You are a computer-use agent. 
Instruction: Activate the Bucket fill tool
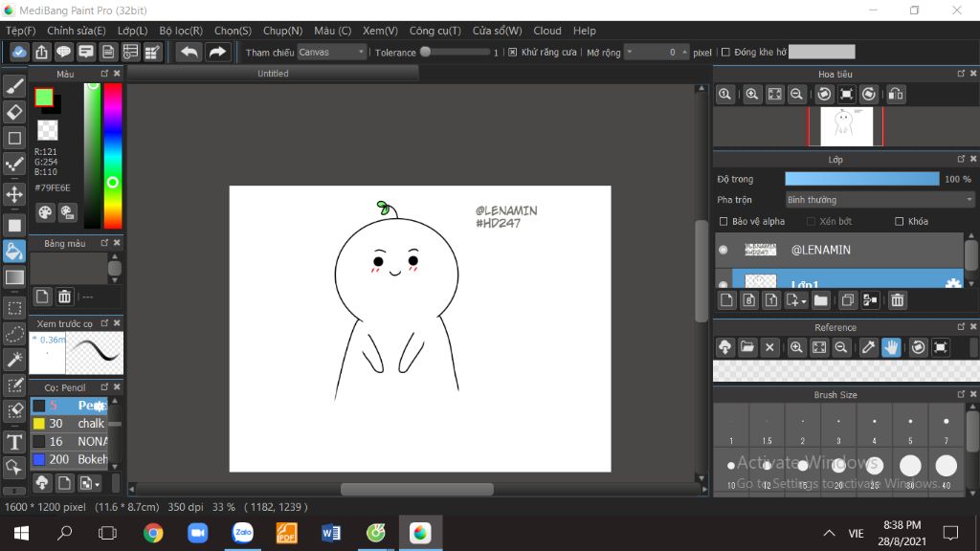pyautogui.click(x=14, y=252)
